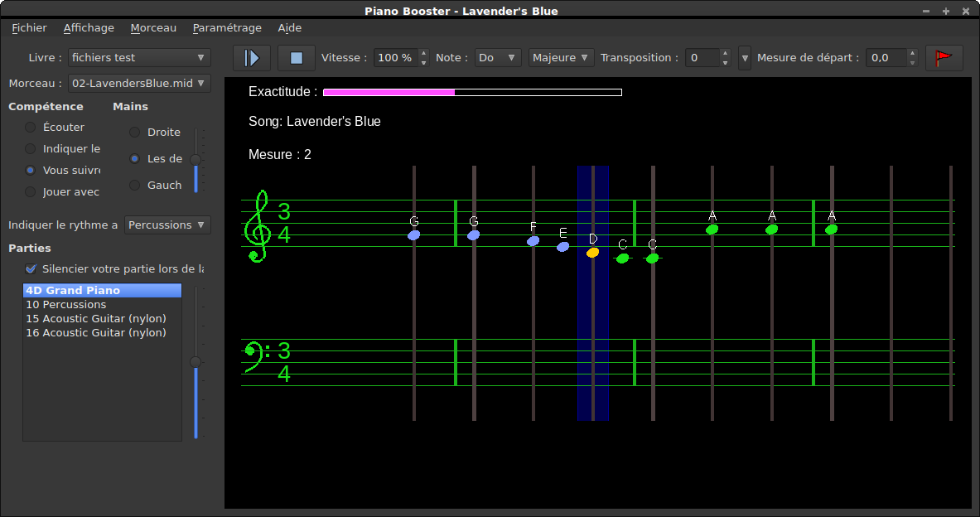Decrease transposition with the down arrow
980x517 pixels.
click(x=725, y=63)
